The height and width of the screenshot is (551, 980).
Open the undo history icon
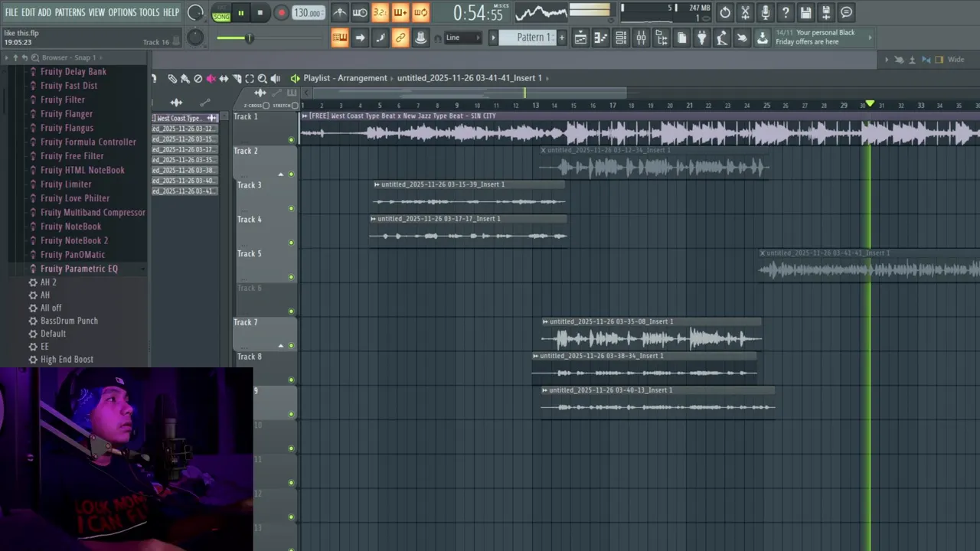725,12
